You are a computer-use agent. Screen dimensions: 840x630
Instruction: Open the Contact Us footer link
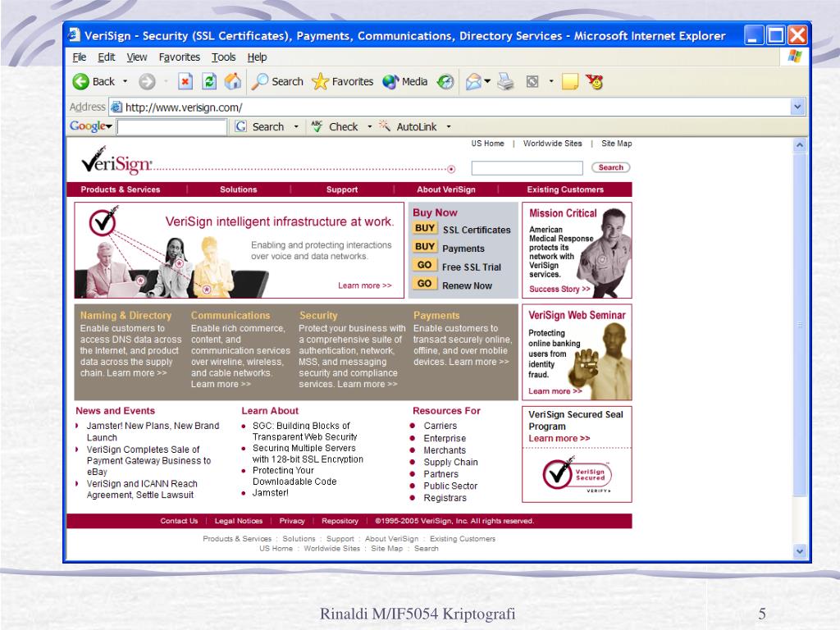(x=179, y=521)
